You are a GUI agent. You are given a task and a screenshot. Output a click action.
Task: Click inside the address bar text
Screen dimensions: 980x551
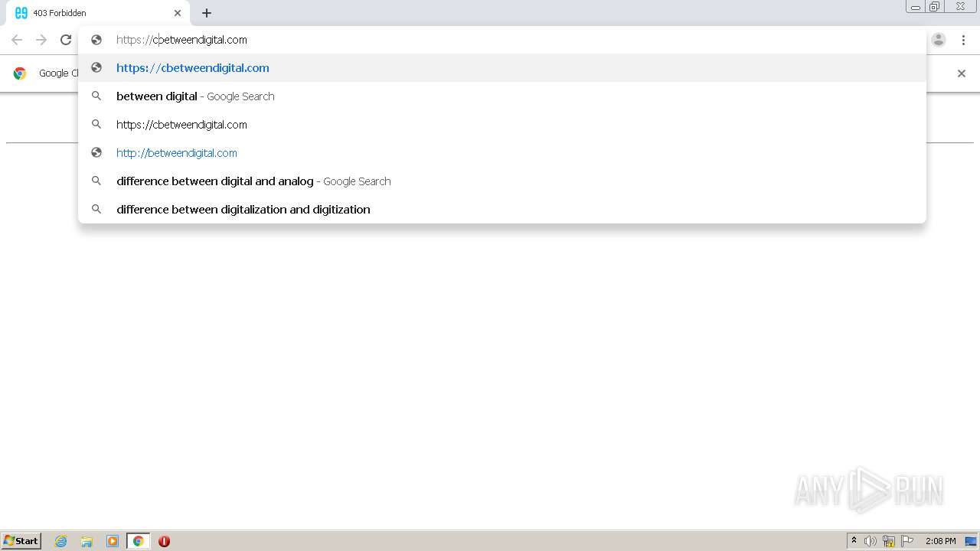[x=181, y=40]
